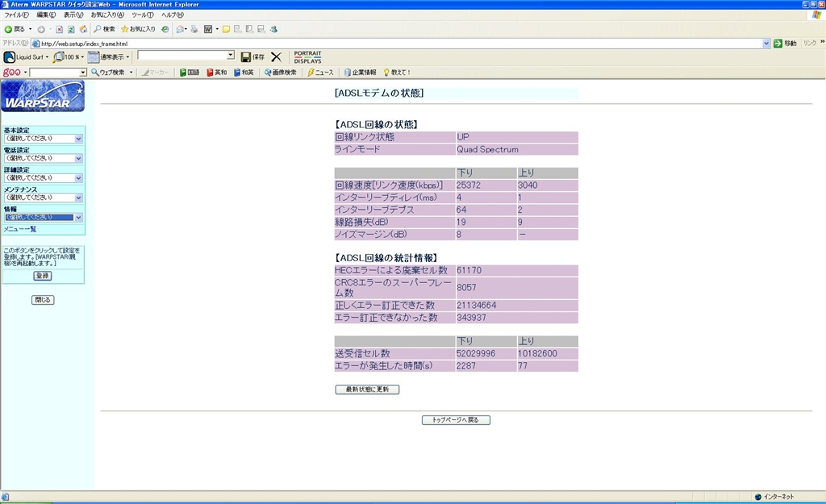Click the Liquid Surf logo icon
This screenshot has height=504, width=826.
pos(10,57)
